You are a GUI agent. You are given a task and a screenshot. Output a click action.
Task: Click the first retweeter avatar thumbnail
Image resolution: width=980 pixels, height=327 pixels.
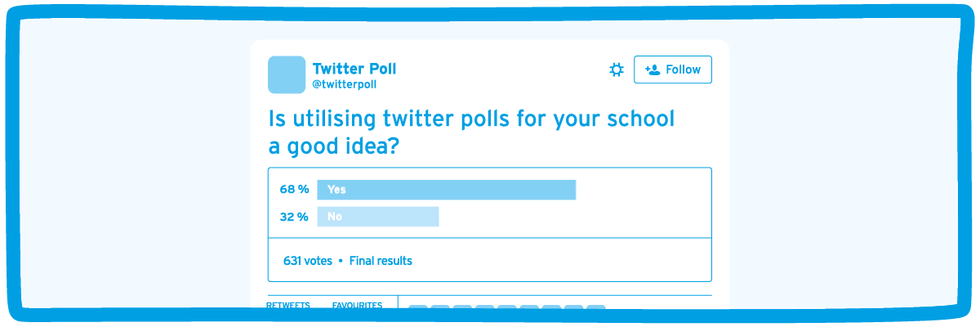[x=417, y=307]
